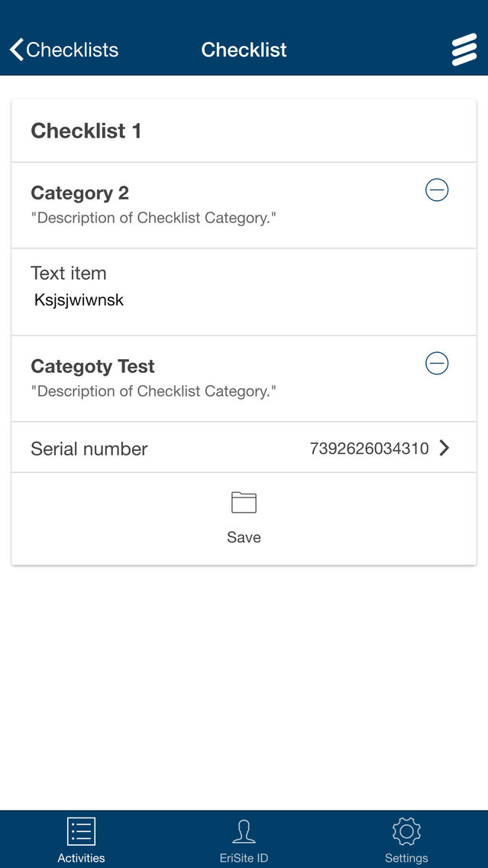Image resolution: width=488 pixels, height=868 pixels.
Task: Tap the Categoty Test heading
Action: (x=92, y=367)
